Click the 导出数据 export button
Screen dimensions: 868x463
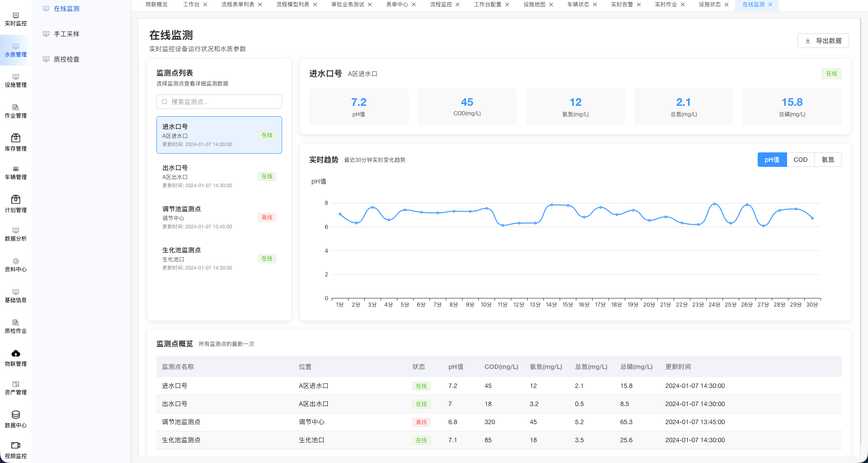(823, 41)
